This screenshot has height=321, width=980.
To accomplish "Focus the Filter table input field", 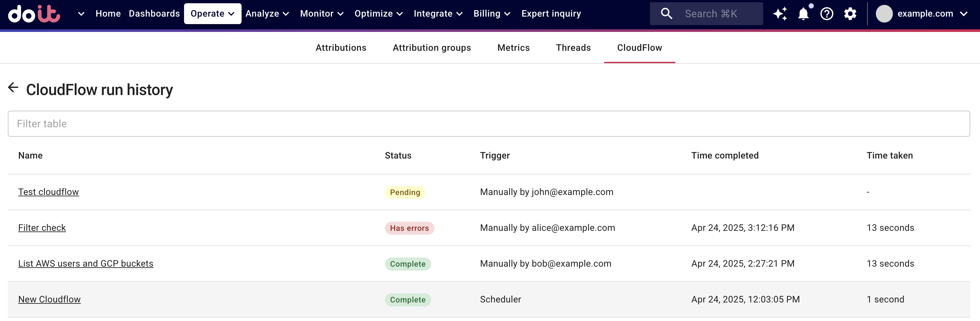I will [488, 124].
